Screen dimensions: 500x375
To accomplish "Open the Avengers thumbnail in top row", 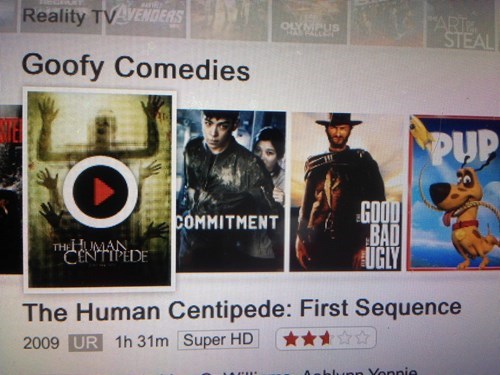I will pyautogui.click(x=146, y=17).
